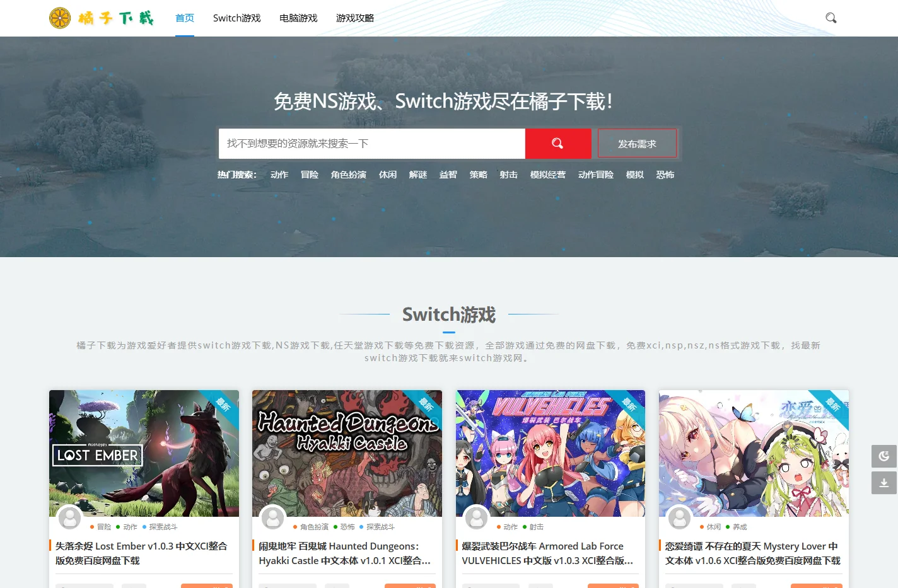This screenshot has height=588, width=898.
Task: Open author avatar on VULVEHICLES card
Action: click(476, 517)
